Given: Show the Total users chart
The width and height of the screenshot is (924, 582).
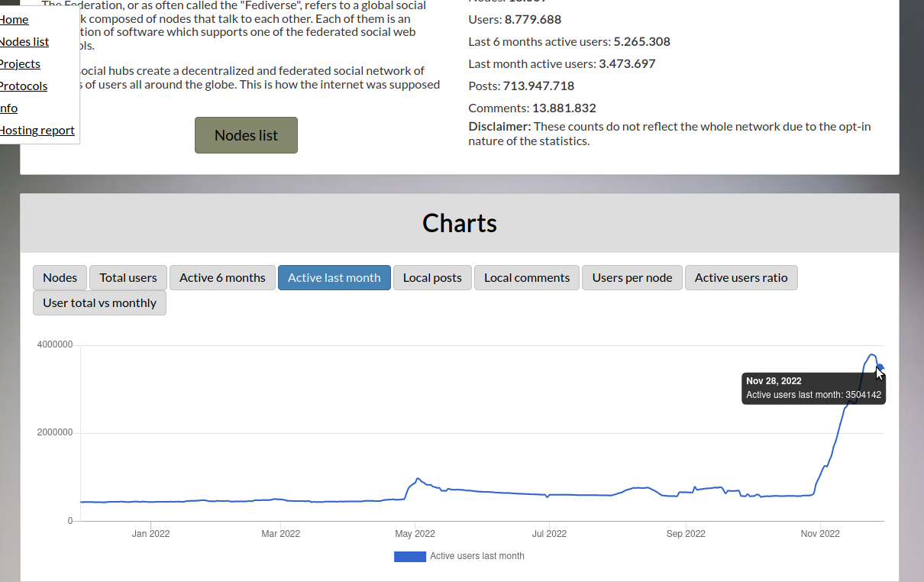Looking at the screenshot, I should pos(128,278).
